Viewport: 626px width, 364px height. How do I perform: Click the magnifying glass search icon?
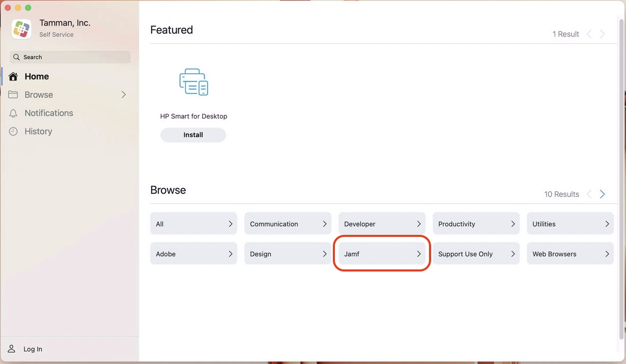coord(17,57)
